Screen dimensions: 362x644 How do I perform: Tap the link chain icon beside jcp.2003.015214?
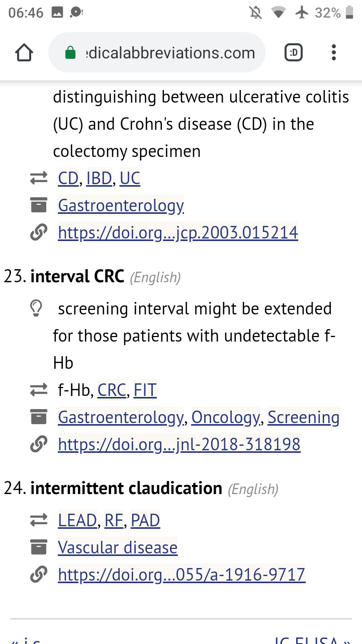[39, 232]
